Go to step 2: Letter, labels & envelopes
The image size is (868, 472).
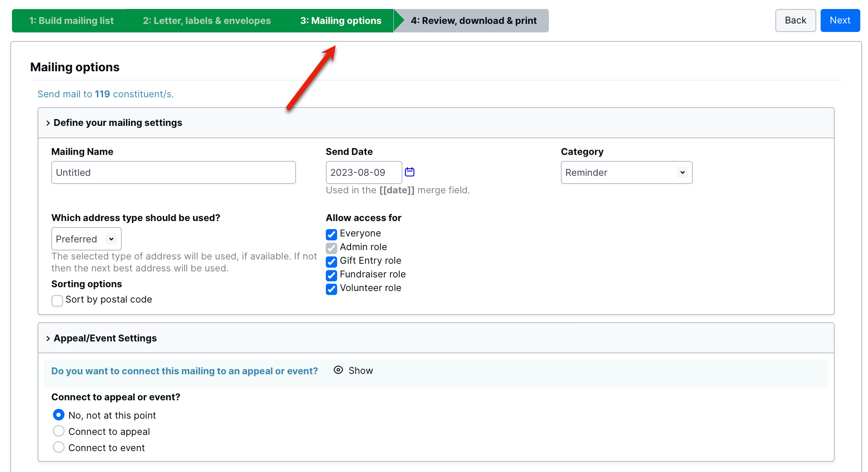[207, 20]
